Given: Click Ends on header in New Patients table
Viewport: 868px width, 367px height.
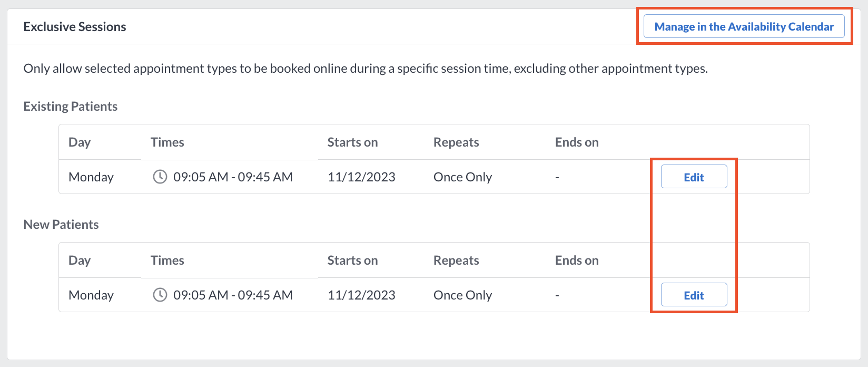Looking at the screenshot, I should coord(577,260).
